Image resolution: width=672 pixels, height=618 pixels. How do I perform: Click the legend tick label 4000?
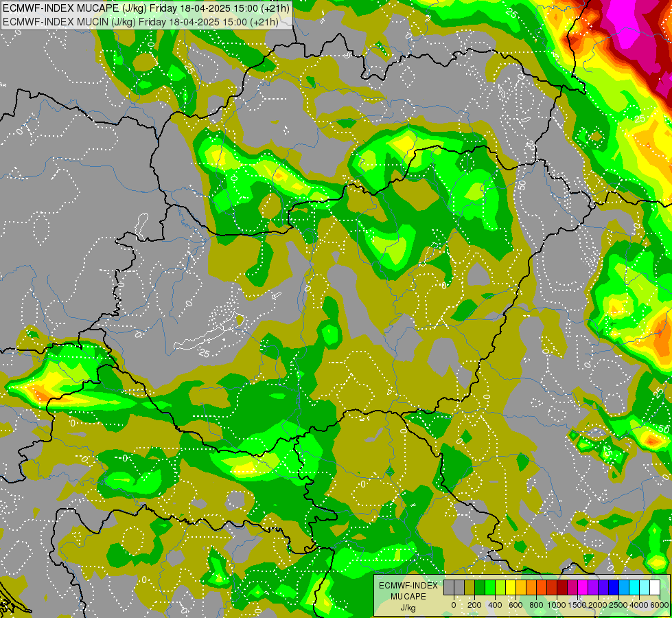point(640,605)
